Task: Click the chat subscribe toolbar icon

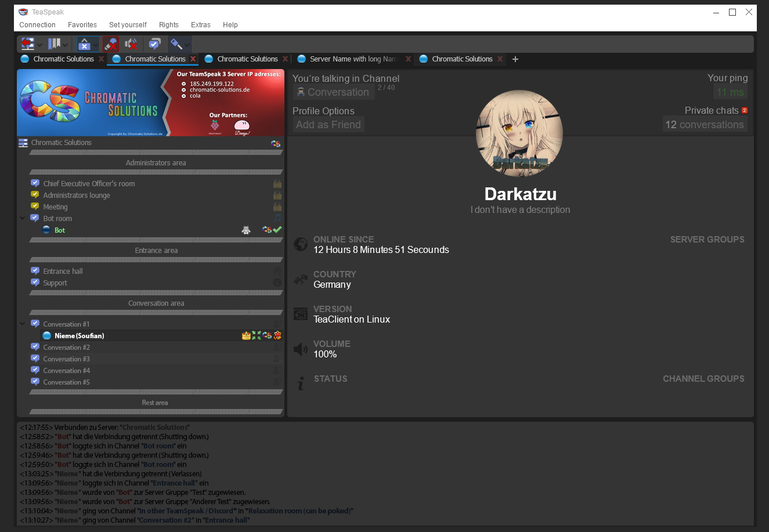Action: point(154,44)
